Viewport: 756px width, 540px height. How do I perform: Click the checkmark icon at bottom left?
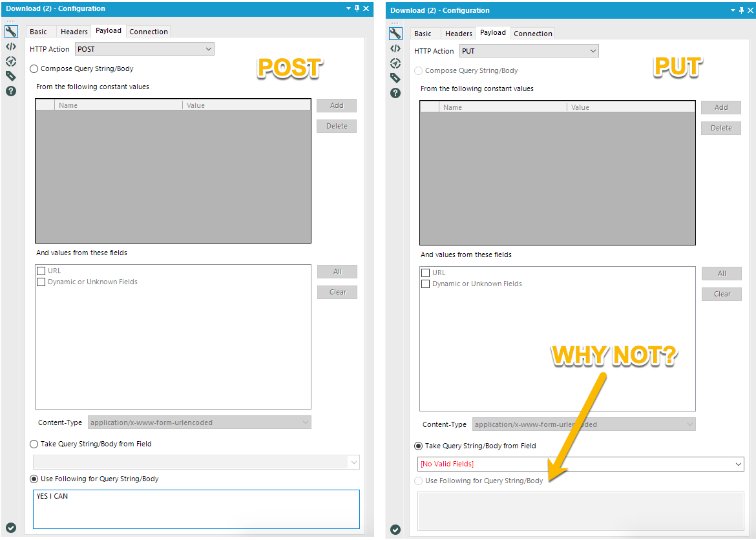point(10,529)
